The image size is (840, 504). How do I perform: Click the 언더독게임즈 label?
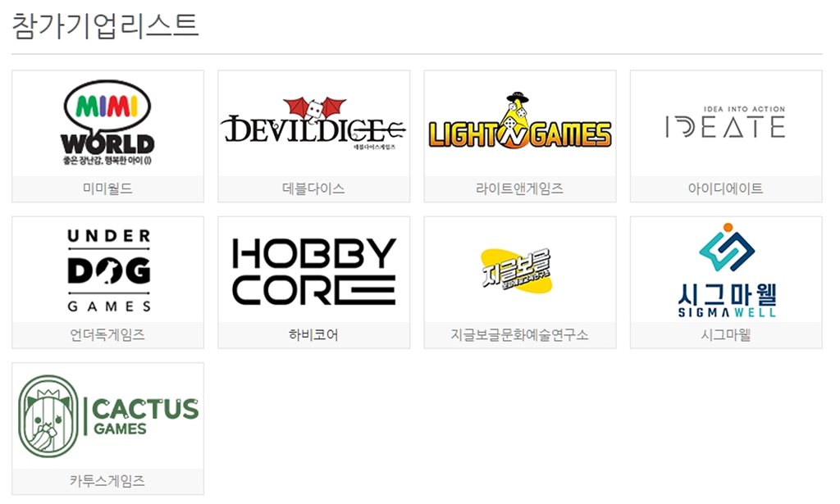[x=107, y=335]
